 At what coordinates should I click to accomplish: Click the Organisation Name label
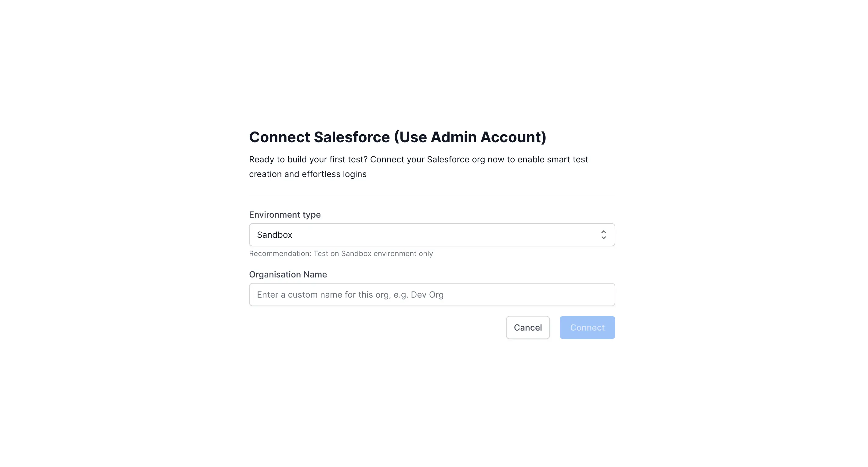coord(288,274)
